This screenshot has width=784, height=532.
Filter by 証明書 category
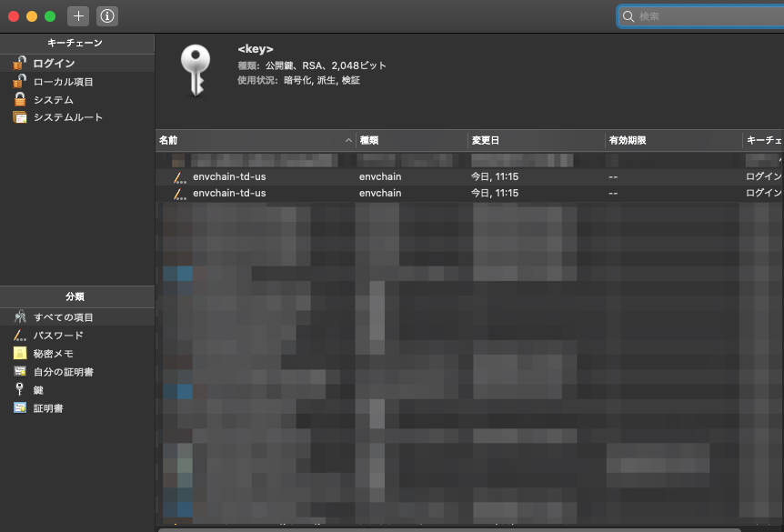click(77, 408)
